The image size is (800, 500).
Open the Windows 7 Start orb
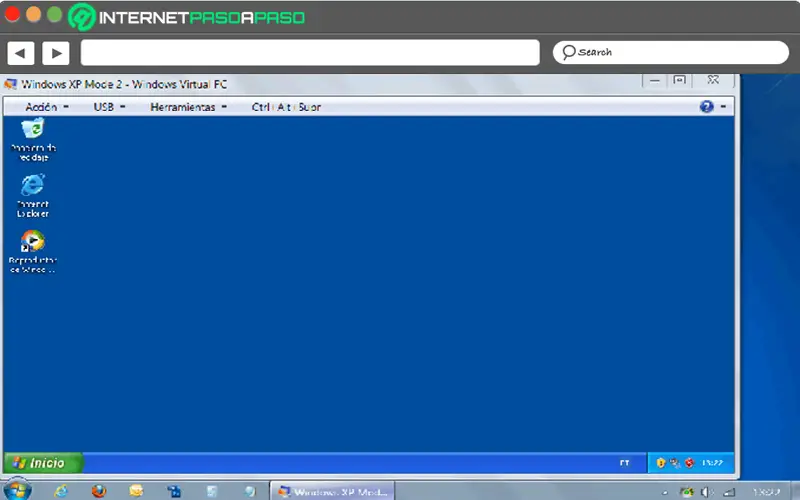click(x=18, y=490)
